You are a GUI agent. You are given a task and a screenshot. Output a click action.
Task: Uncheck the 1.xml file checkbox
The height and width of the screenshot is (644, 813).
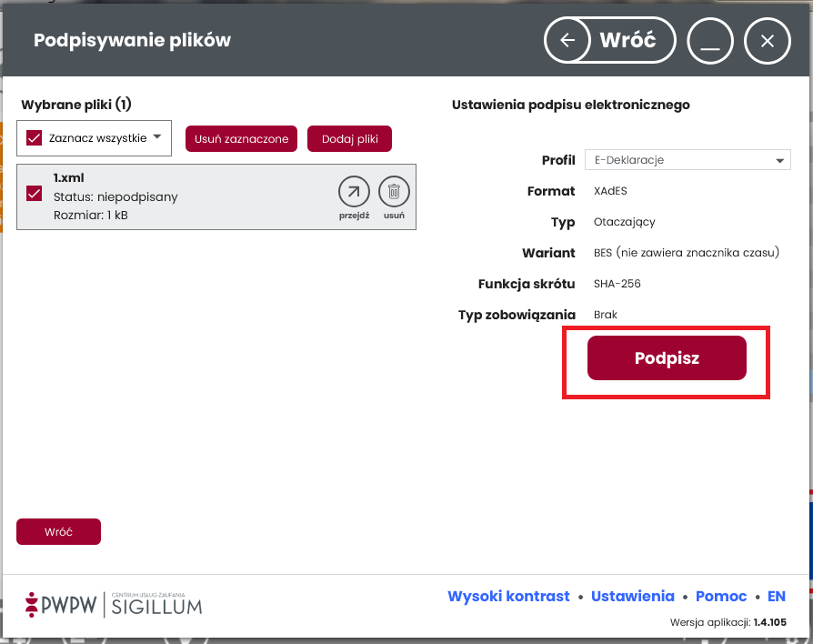click(35, 194)
